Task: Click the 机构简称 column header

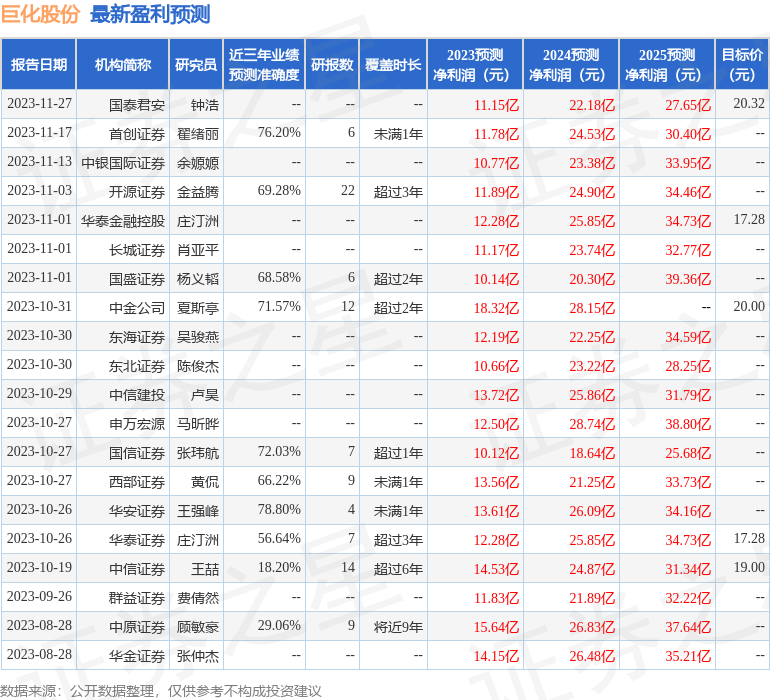Action: point(123,64)
